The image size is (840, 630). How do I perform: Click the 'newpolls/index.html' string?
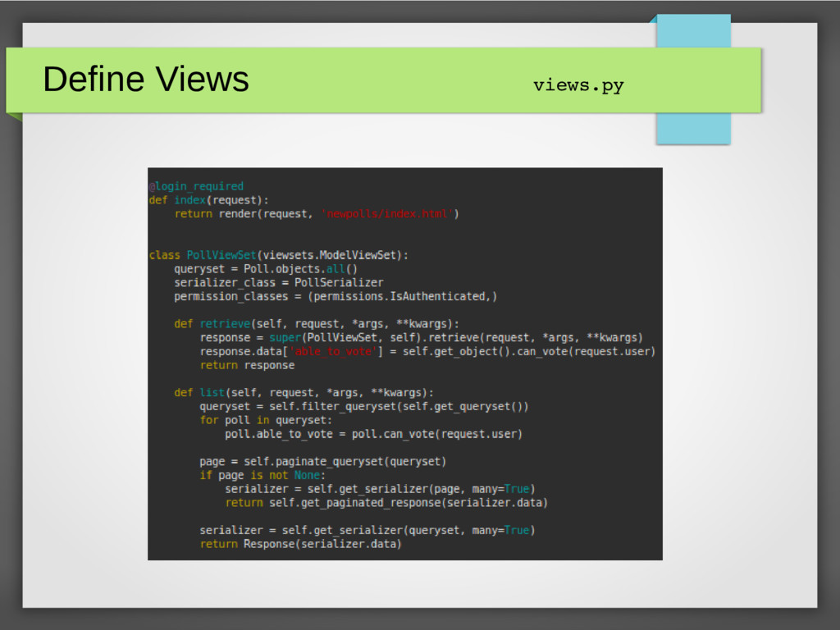[387, 214]
